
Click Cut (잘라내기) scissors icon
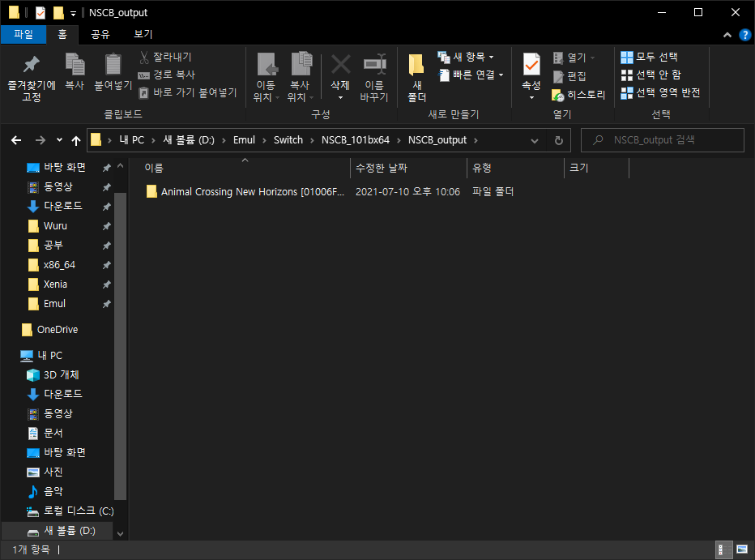(144, 58)
